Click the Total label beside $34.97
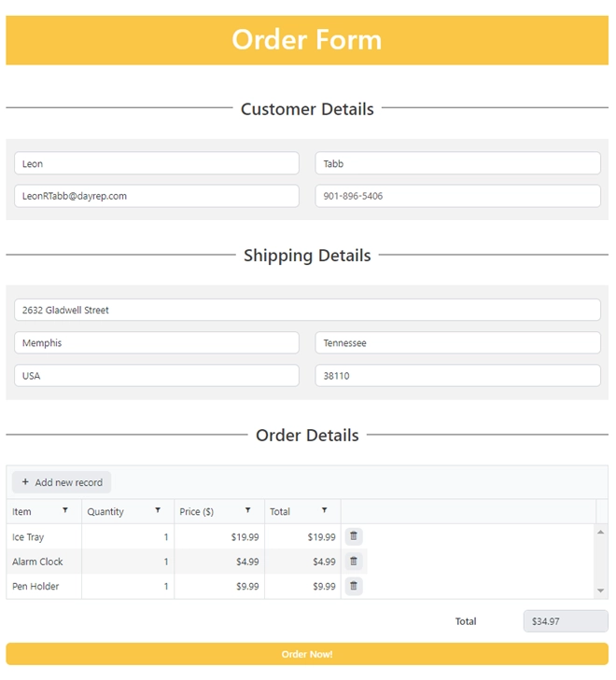 466,621
